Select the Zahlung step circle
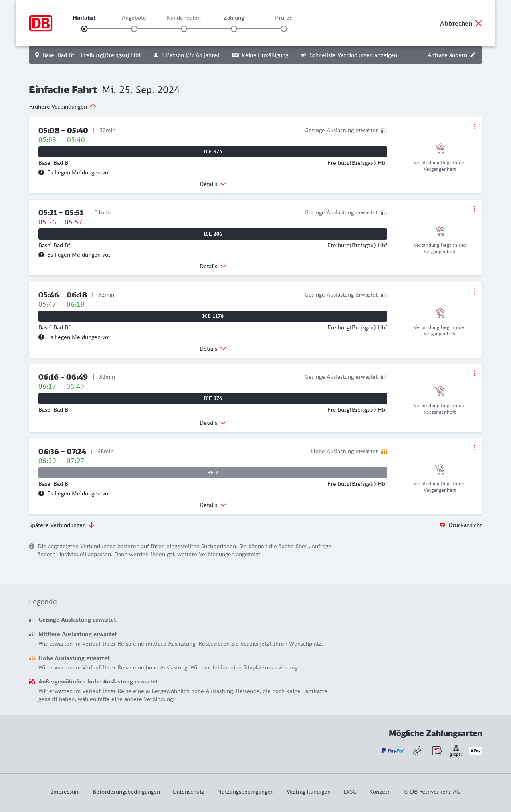The height and width of the screenshot is (812, 511). [x=234, y=29]
